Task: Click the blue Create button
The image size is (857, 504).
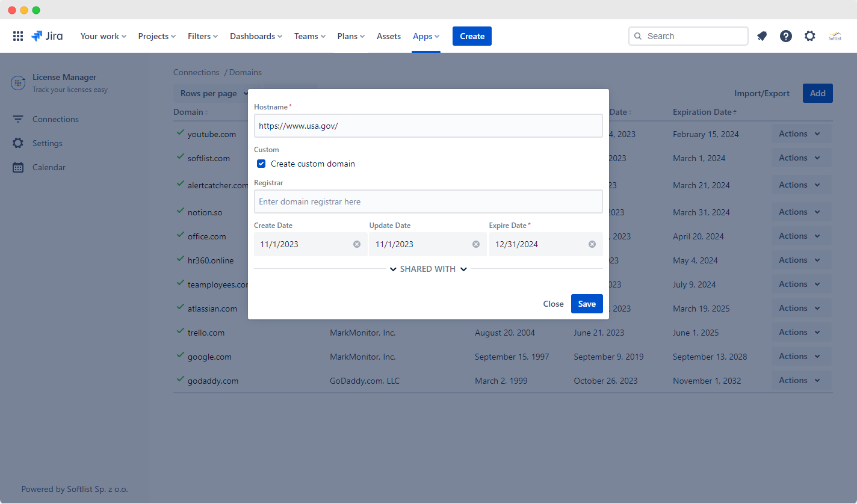Action: click(472, 36)
